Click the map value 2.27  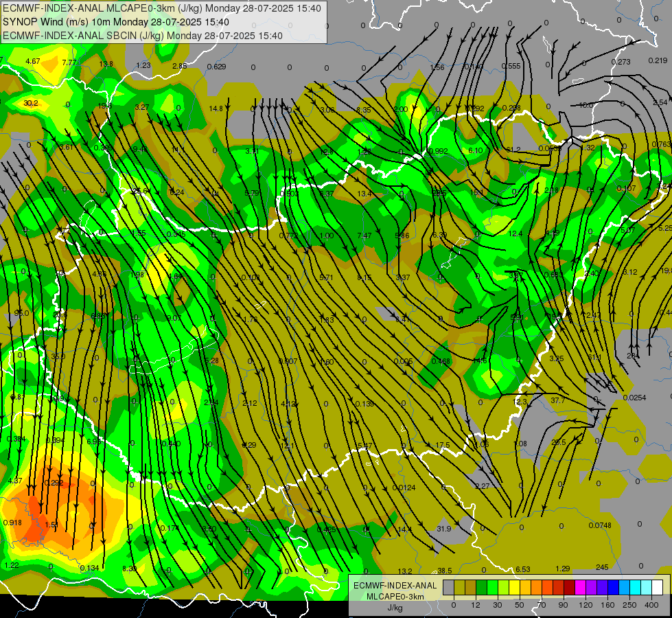482,486
